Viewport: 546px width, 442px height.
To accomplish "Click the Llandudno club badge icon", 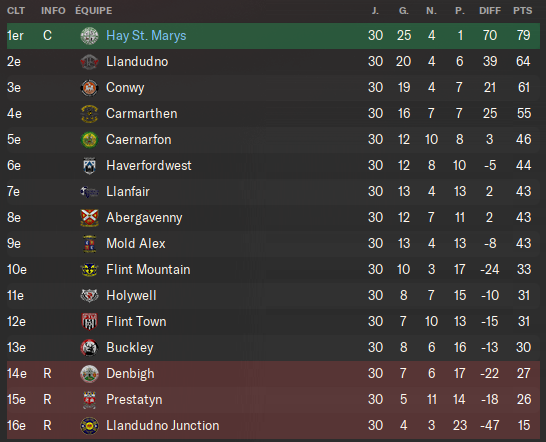I will coord(89,62).
